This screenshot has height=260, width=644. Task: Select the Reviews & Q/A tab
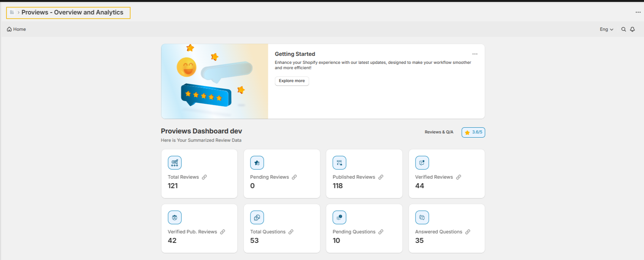click(439, 132)
